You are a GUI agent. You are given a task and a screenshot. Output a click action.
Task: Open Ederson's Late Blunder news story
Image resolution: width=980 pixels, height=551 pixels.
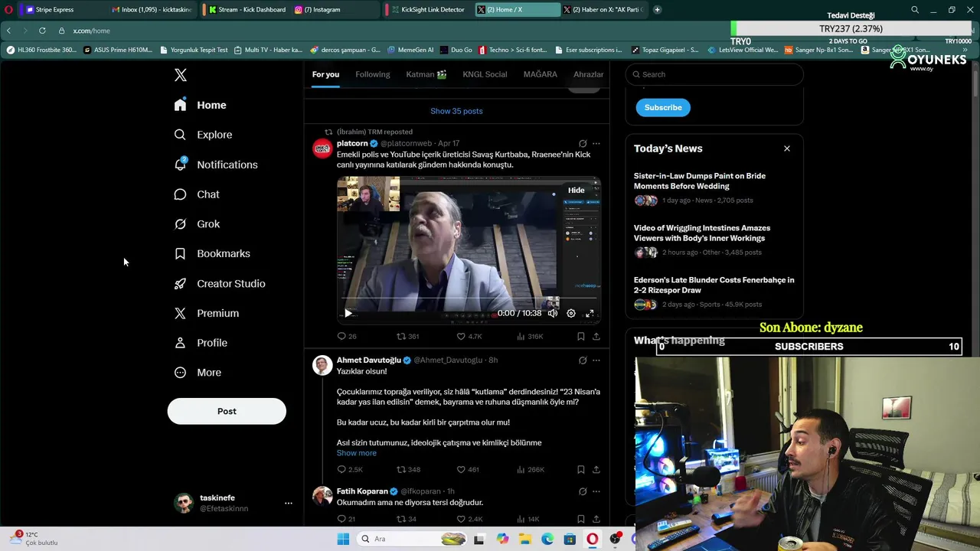[x=714, y=285]
